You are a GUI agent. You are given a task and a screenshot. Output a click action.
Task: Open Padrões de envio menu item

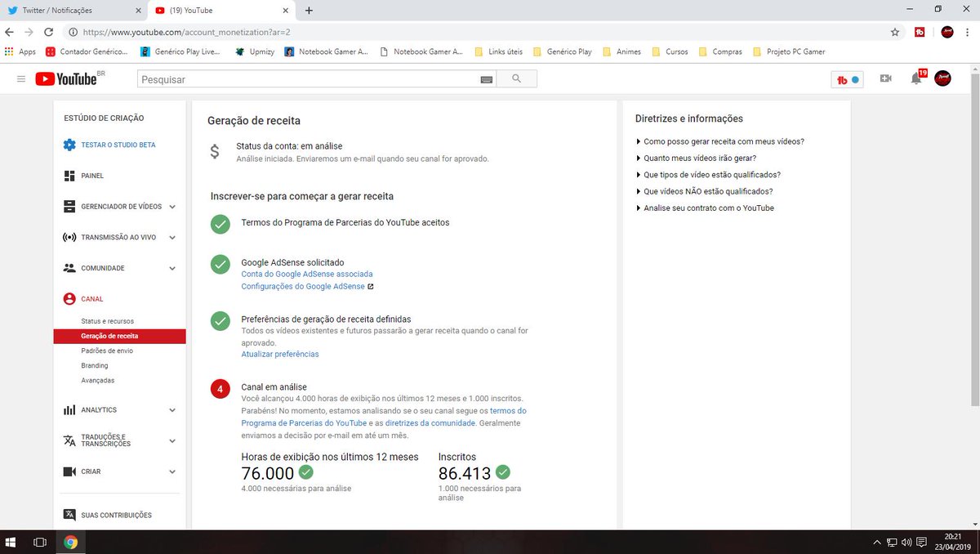[x=107, y=351]
